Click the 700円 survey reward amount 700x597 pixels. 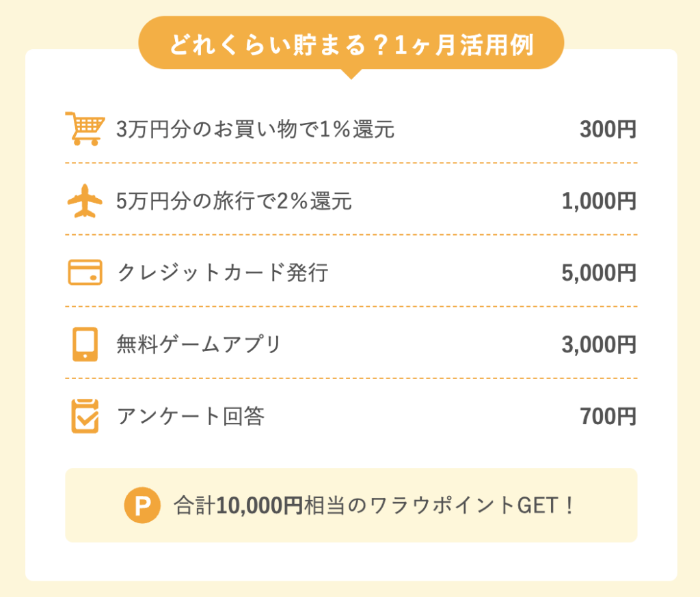pyautogui.click(x=608, y=416)
